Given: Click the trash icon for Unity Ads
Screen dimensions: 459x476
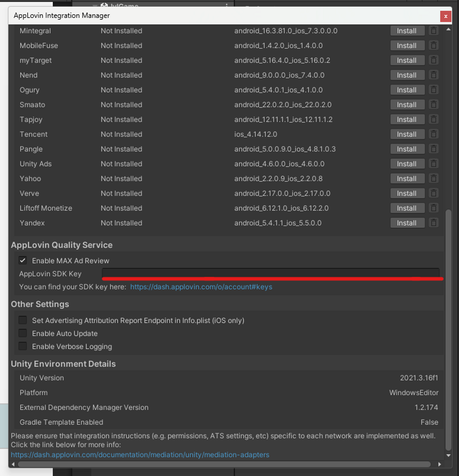Looking at the screenshot, I should pyautogui.click(x=434, y=164).
